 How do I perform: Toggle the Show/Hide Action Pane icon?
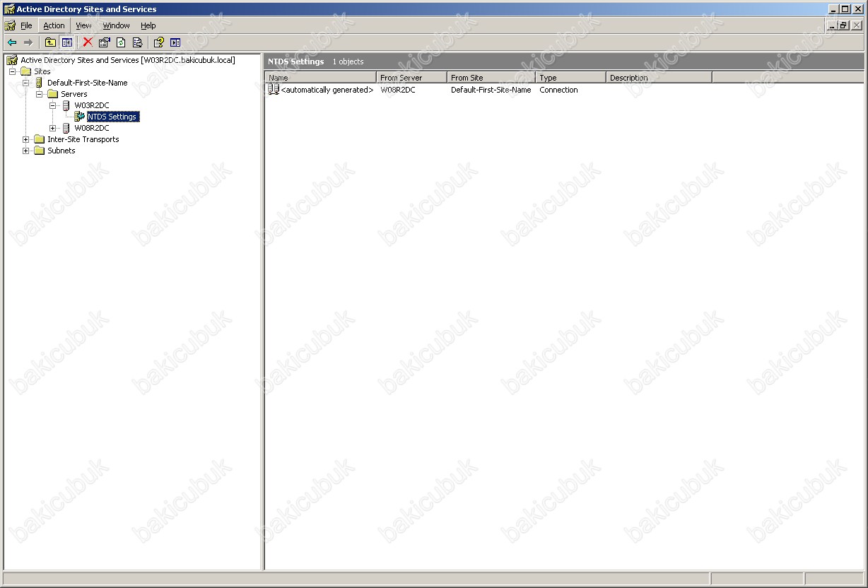pos(175,42)
